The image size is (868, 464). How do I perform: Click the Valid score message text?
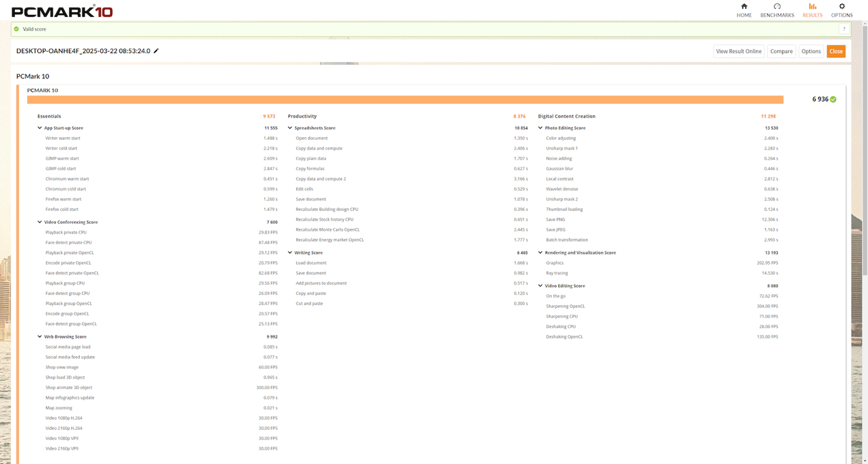click(35, 29)
